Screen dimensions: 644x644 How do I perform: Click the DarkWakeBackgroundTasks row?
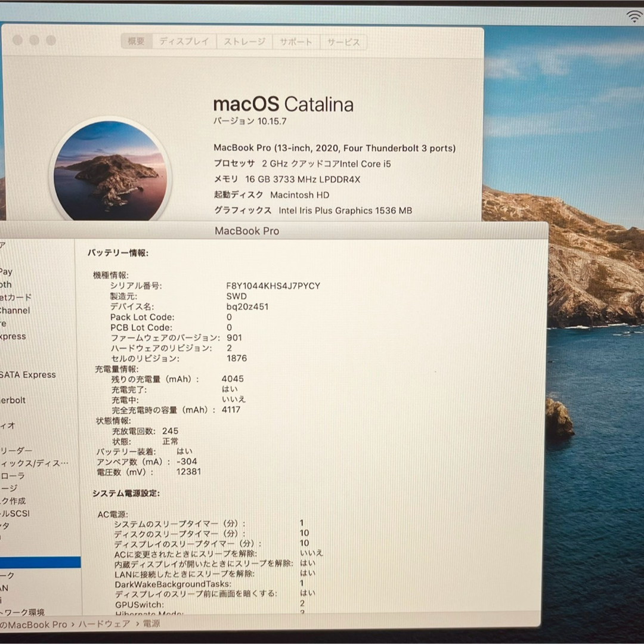click(x=209, y=584)
